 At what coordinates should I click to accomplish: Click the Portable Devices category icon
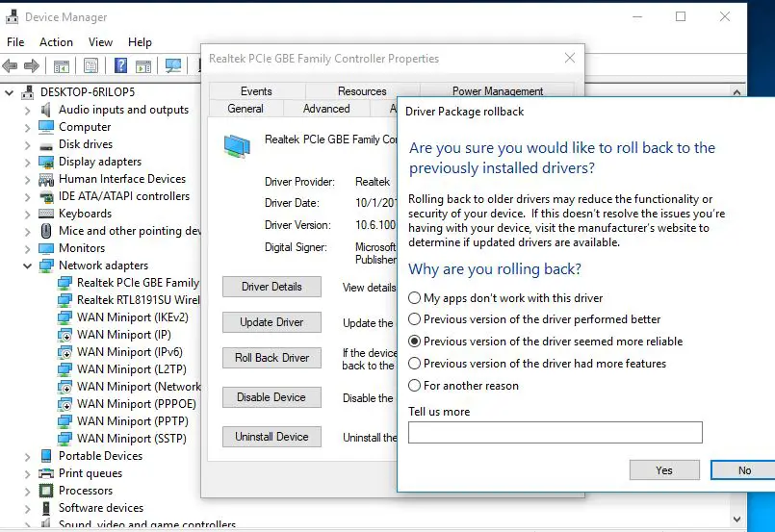point(46,455)
